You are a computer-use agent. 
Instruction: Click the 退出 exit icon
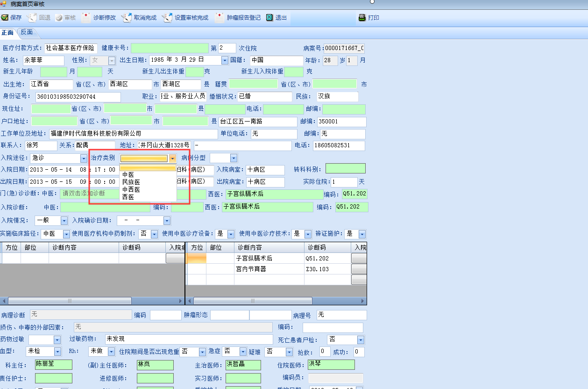(269, 18)
